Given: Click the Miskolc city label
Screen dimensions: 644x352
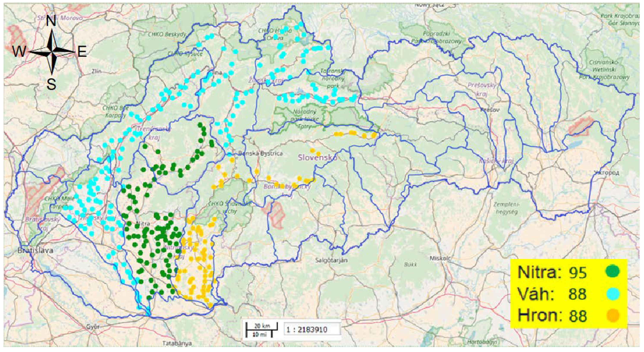Looking at the screenshot, I should [x=440, y=258].
